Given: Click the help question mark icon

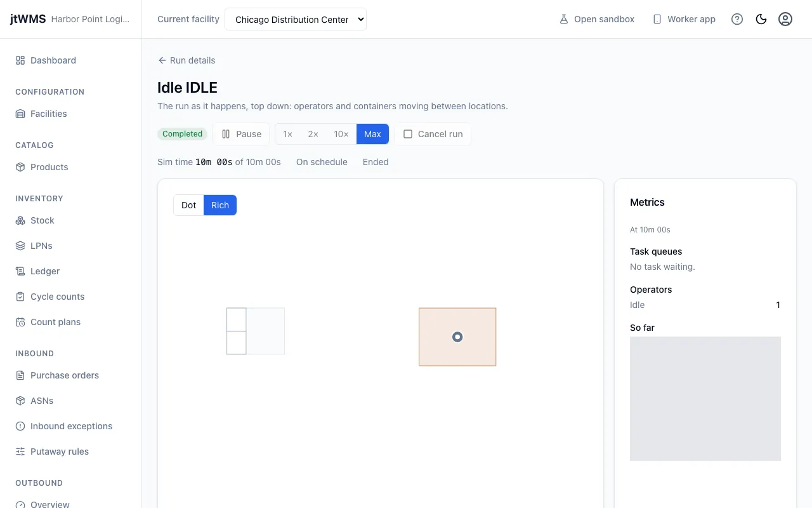Looking at the screenshot, I should click(737, 19).
